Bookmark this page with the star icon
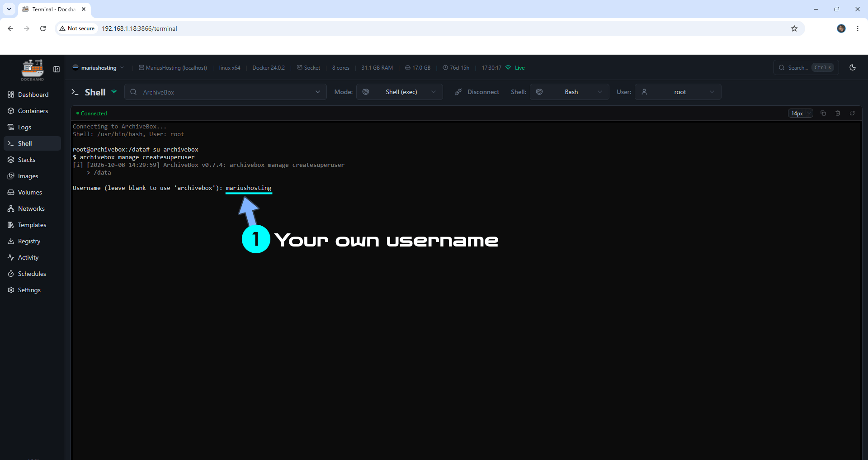Viewport: 868px width, 460px height. 794,28
